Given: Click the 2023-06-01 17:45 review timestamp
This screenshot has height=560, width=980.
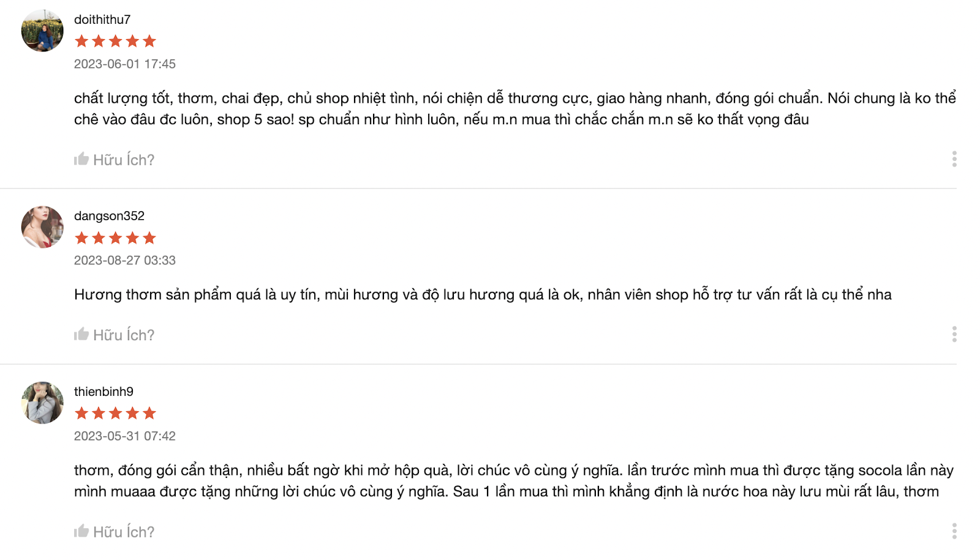Looking at the screenshot, I should [125, 64].
